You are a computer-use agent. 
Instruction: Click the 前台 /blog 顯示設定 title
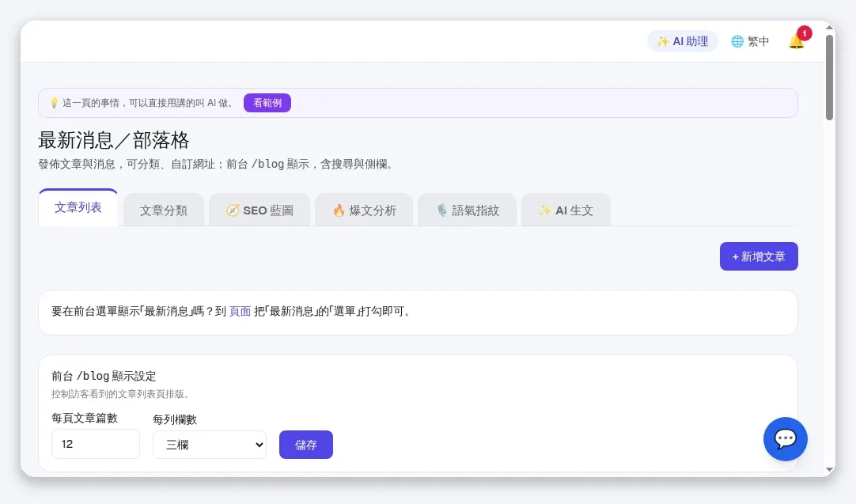[x=104, y=376]
